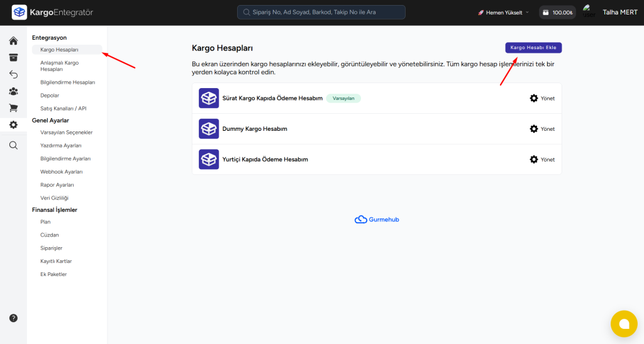Click Yönet for Dummy Kargo Hesabım
644x344 pixels.
coord(542,129)
